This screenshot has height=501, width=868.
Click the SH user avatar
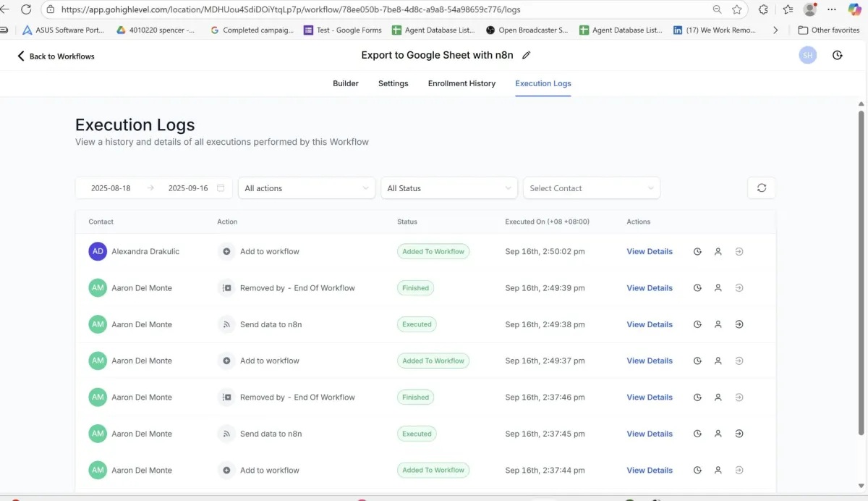click(x=808, y=55)
